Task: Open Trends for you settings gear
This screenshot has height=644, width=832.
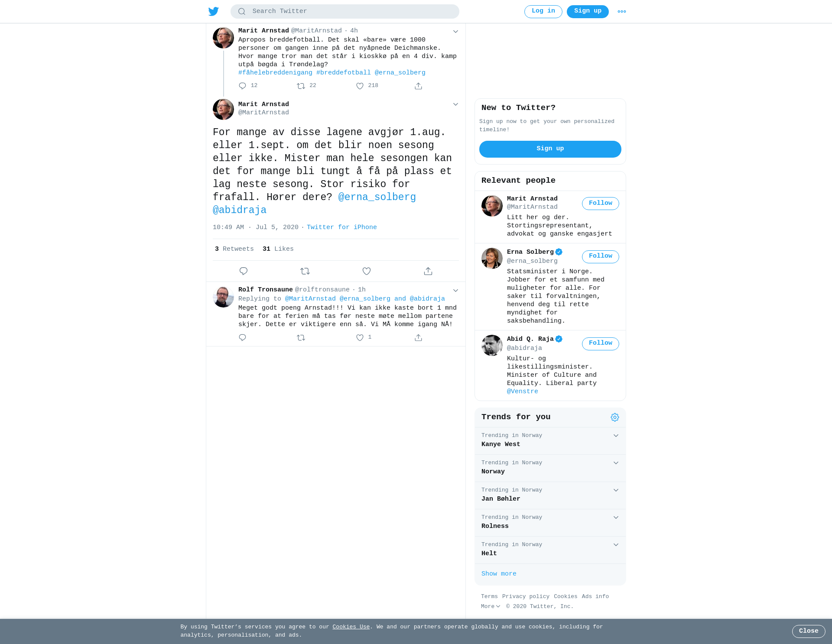Action: 615,417
